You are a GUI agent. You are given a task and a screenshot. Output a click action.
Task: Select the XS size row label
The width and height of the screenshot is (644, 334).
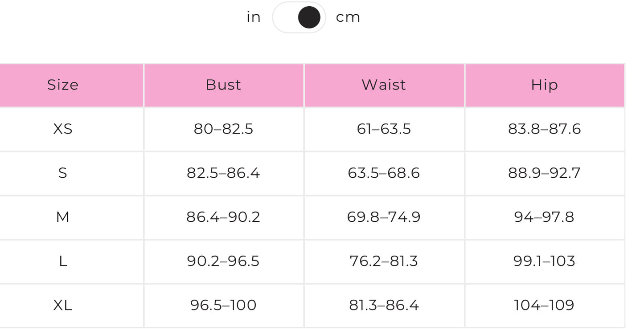(x=63, y=129)
